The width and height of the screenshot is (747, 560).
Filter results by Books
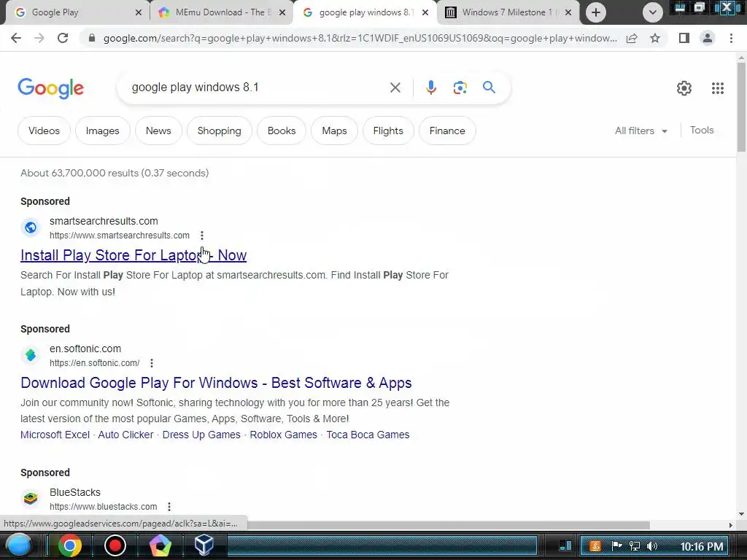pos(282,131)
